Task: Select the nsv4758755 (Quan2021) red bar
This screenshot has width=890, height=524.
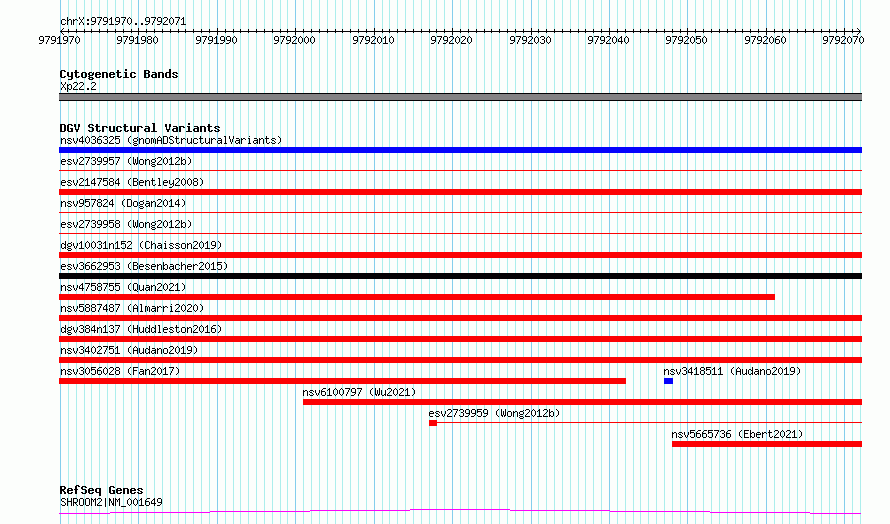Action: click(417, 297)
